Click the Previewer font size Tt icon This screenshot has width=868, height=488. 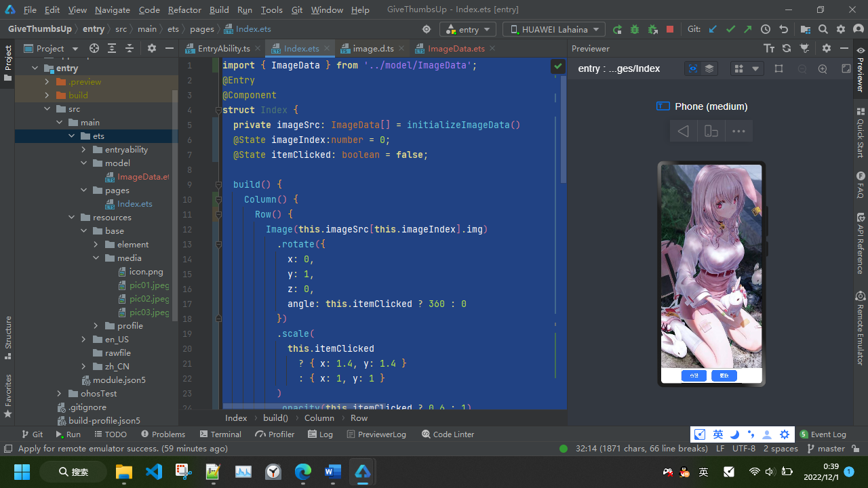pos(769,48)
